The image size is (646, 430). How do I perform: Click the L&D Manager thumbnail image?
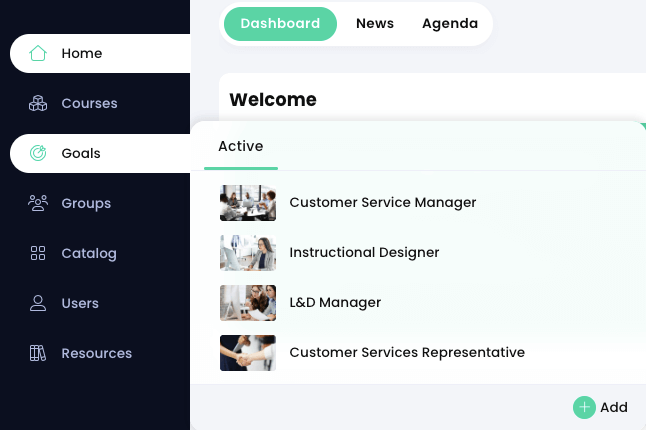[x=248, y=303]
